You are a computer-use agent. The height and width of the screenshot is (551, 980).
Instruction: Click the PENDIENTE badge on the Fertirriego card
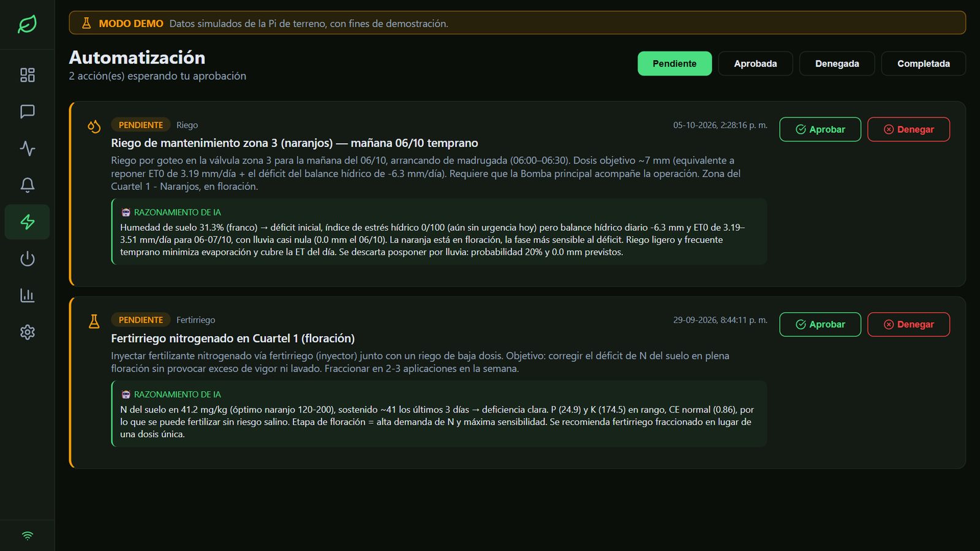(x=141, y=320)
